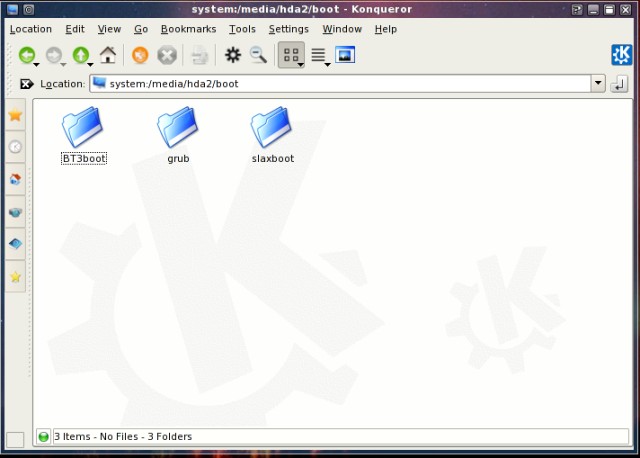Toggle sticky pin icon in titlebar
The image size is (640, 458).
pos(29,9)
